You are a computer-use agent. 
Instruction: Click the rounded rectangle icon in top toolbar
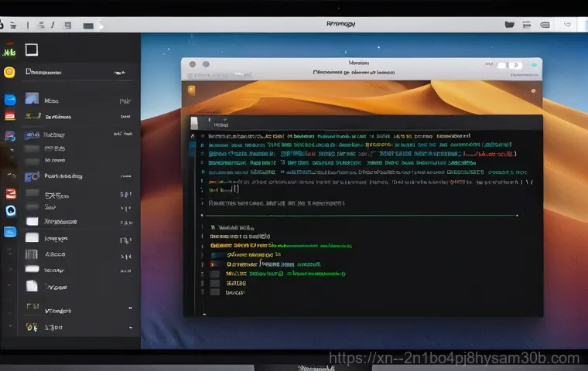click(x=545, y=25)
